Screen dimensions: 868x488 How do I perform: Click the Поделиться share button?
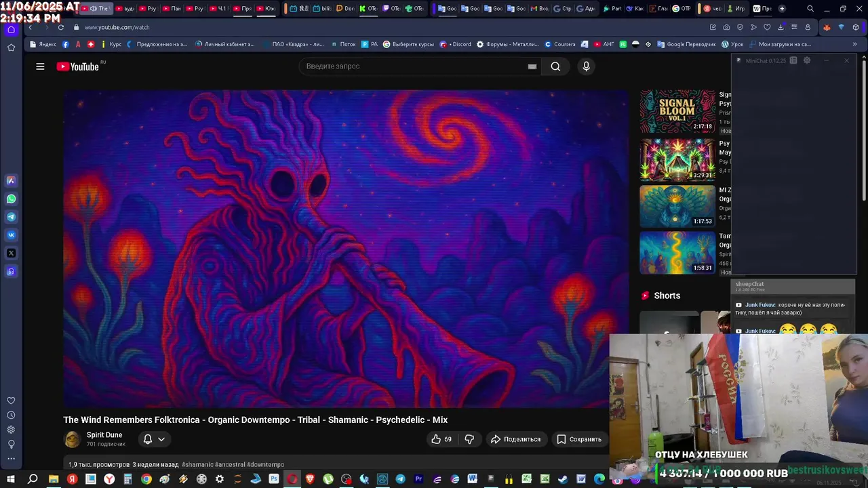516,439
